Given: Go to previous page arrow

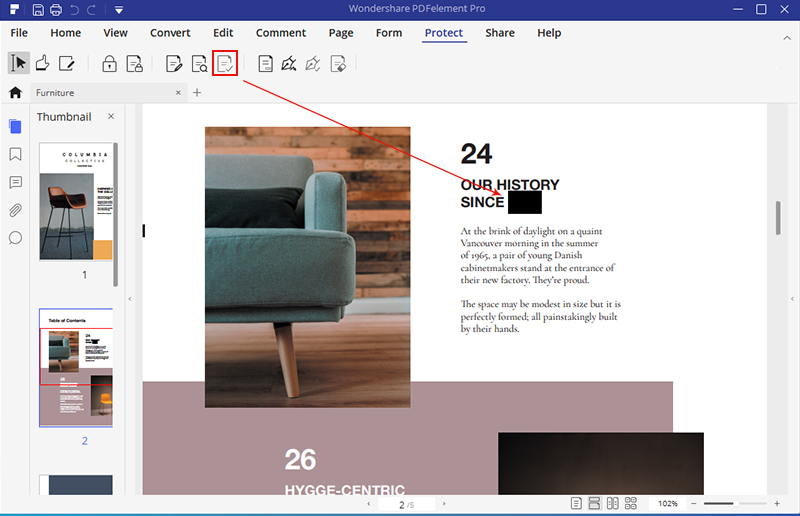Looking at the screenshot, I should 368,504.
